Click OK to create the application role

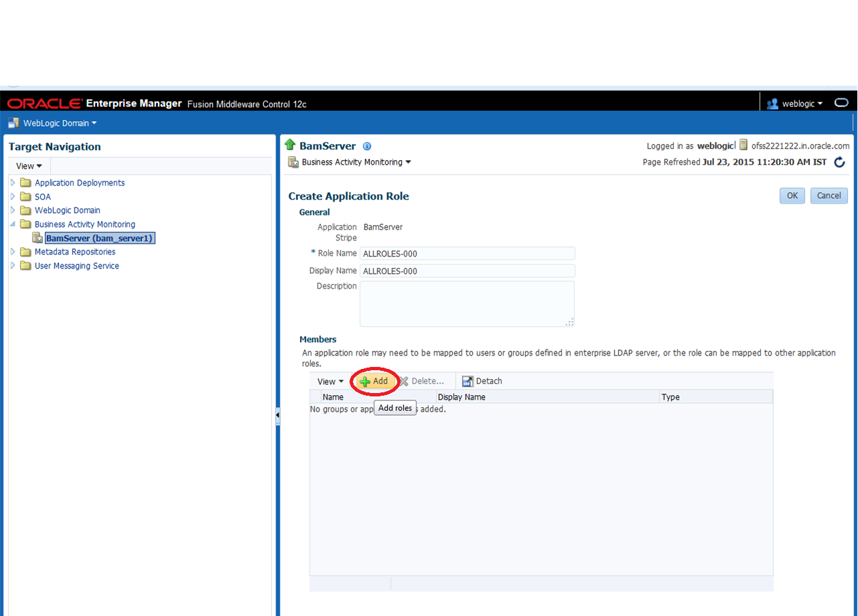coord(792,196)
